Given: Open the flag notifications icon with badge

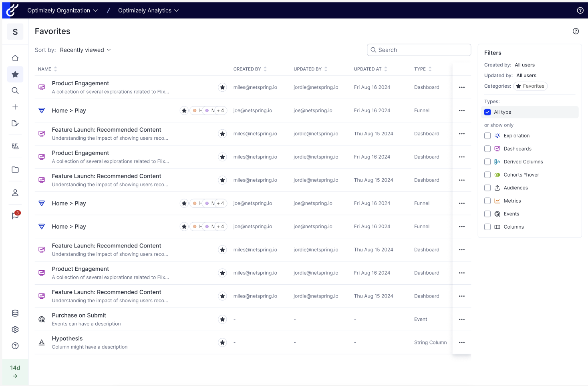Looking at the screenshot, I should tap(15, 216).
